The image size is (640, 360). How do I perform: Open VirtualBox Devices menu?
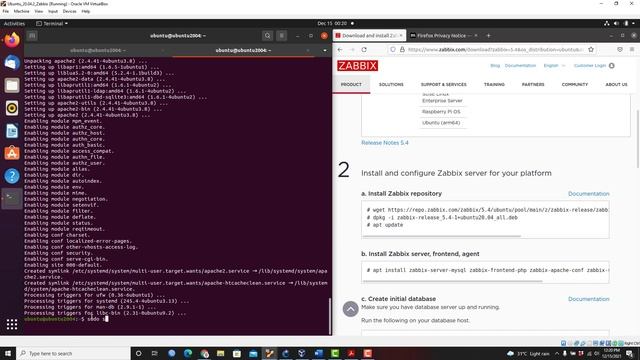pyautogui.click(x=69, y=11)
